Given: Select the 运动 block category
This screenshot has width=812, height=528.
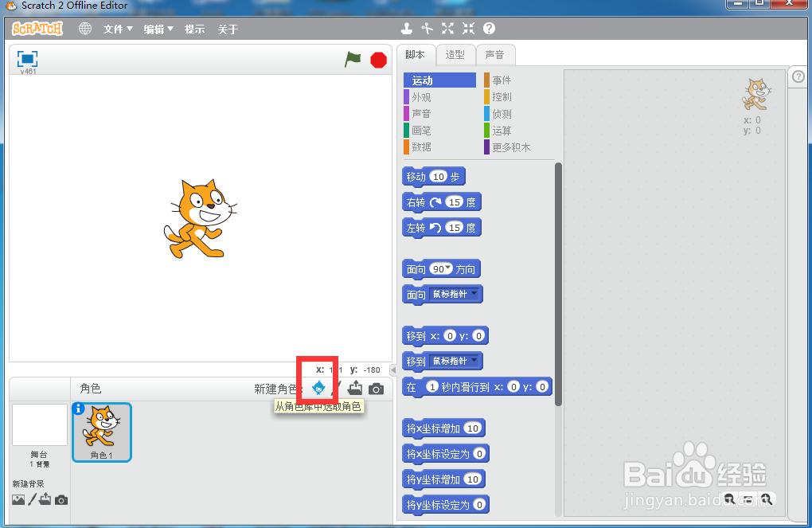Looking at the screenshot, I should (439, 80).
